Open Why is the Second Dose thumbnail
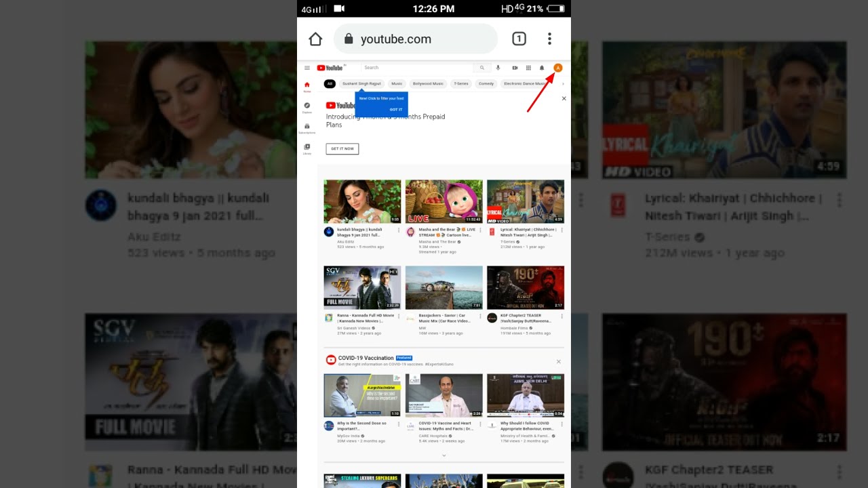This screenshot has height=488, width=868. click(x=362, y=395)
